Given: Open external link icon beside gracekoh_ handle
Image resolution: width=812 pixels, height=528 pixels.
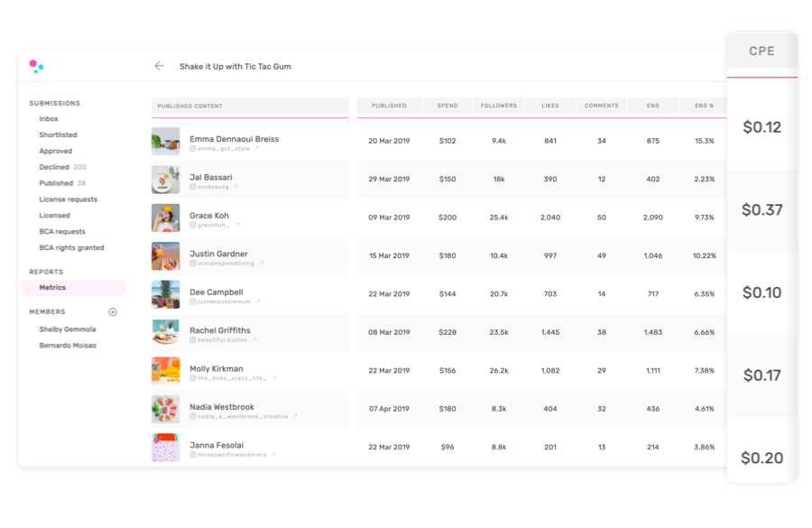Looking at the screenshot, I should coord(237,226).
